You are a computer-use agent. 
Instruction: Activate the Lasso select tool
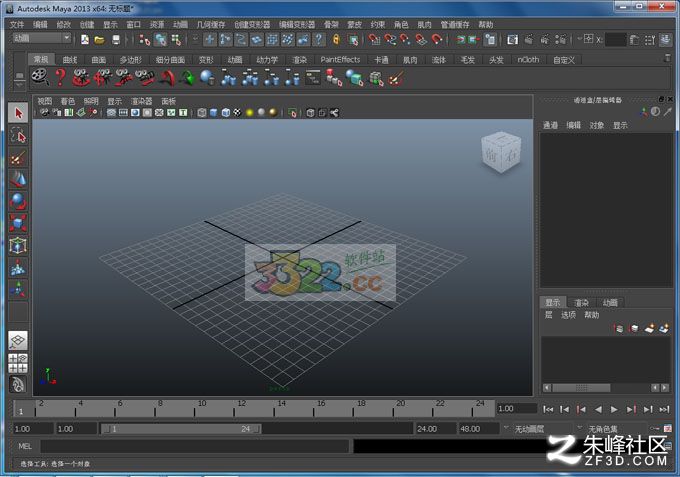(18, 135)
